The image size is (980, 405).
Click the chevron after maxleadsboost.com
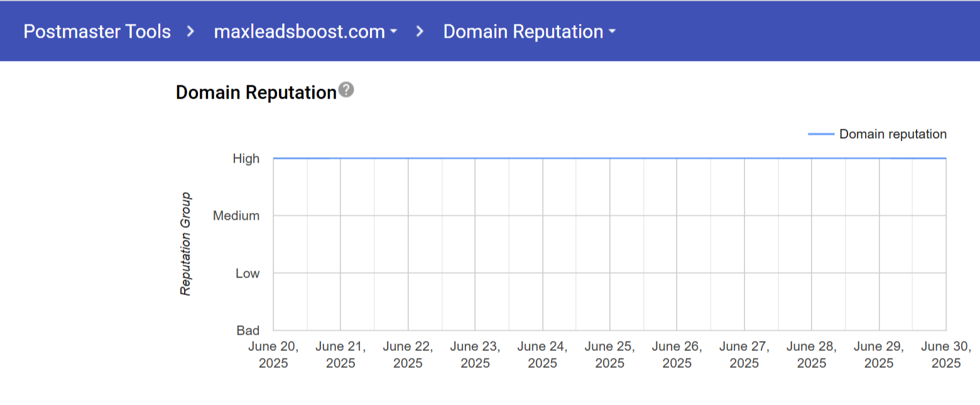coord(421,31)
